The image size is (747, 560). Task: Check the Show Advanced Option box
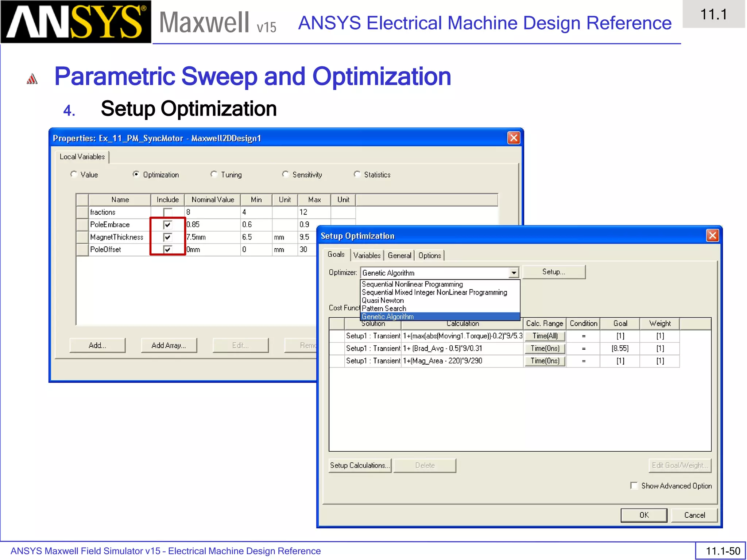tap(634, 486)
